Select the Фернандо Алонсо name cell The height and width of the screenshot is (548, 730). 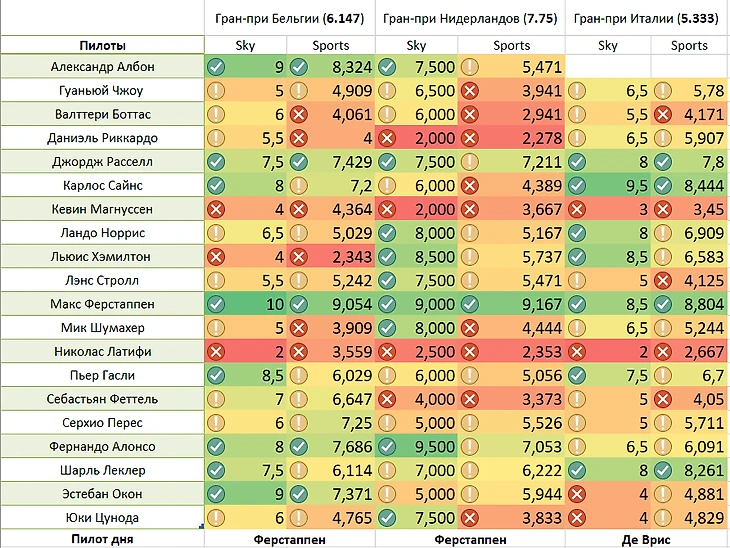coord(102,447)
